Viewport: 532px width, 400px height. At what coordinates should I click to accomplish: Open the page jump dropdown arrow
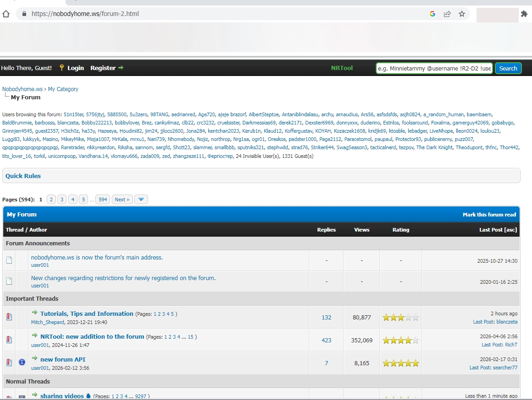pyautogui.click(x=141, y=200)
